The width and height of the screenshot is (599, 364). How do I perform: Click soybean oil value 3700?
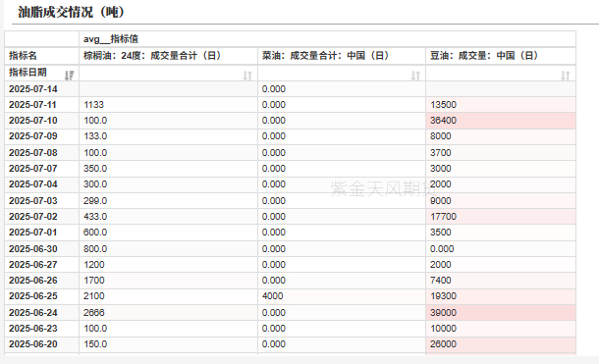pos(441,153)
